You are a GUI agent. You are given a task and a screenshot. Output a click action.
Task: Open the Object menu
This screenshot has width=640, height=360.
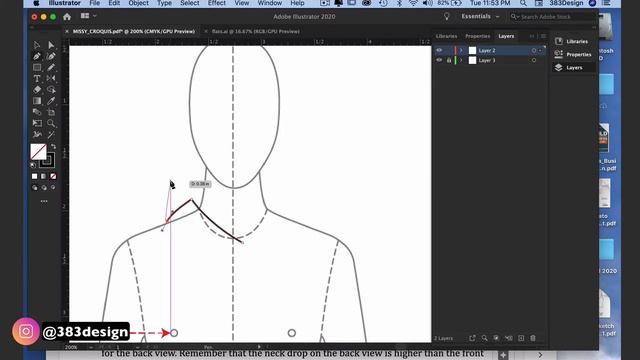click(138, 3)
